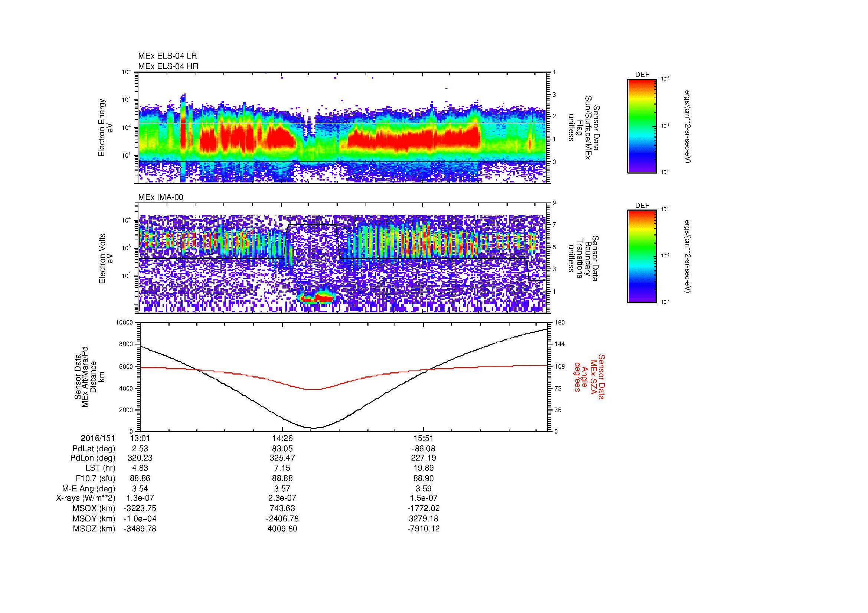Click the PdLon value '227.19'
This screenshot has height=613, width=868.
(x=423, y=458)
